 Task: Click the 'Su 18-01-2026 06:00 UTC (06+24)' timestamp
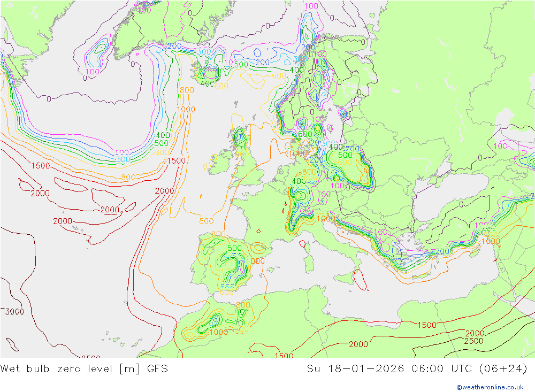click(417, 369)
